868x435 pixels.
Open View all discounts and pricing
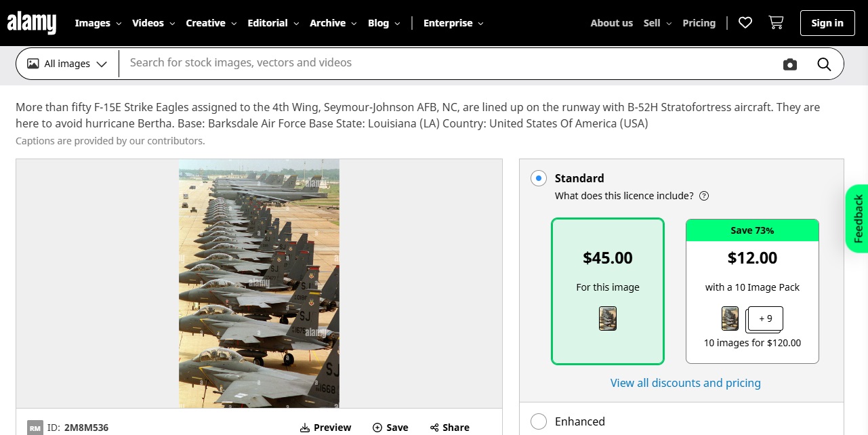pos(685,384)
